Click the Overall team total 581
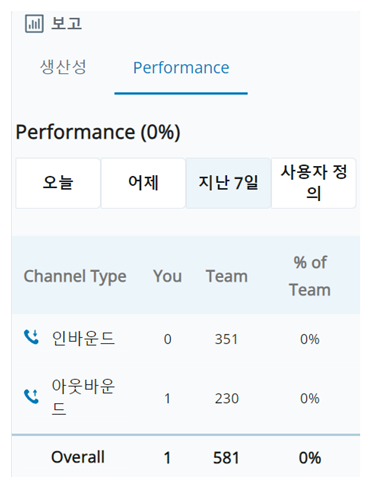This screenshot has width=373, height=489. [226, 458]
